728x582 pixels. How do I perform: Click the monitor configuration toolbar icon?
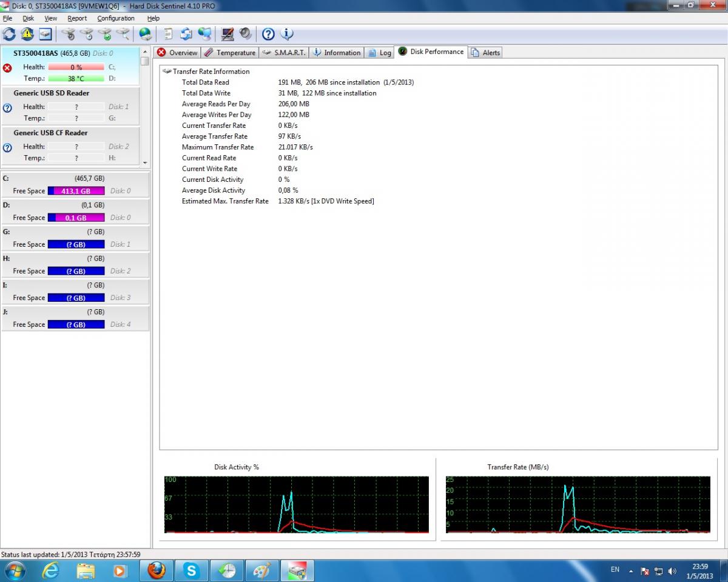coord(227,34)
